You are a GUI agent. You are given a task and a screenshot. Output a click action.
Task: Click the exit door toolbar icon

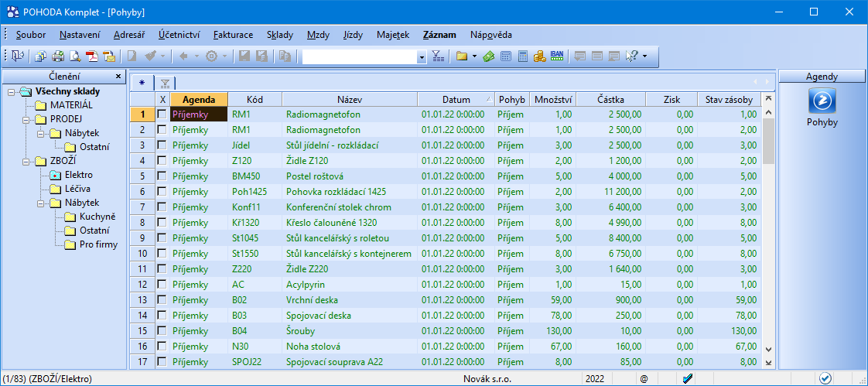click(x=17, y=56)
